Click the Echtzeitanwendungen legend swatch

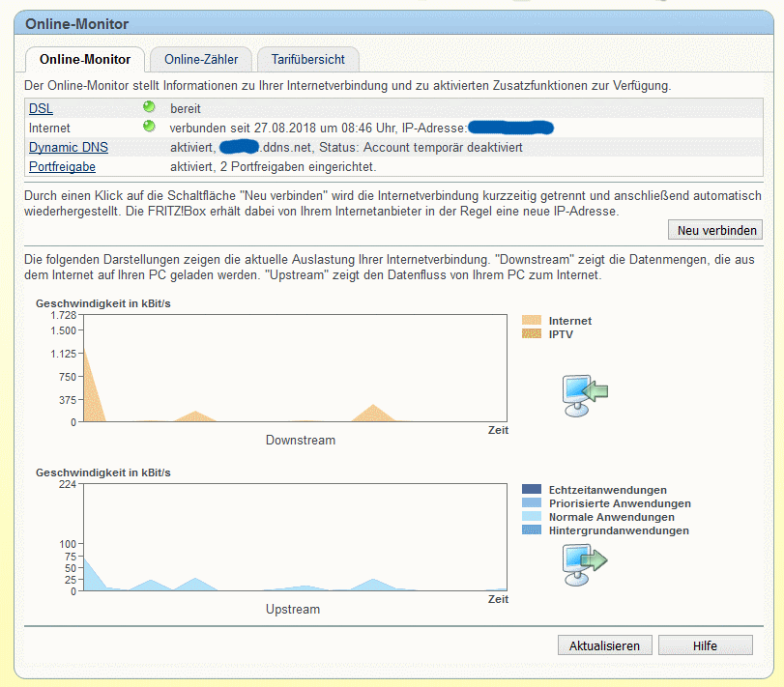coord(532,489)
